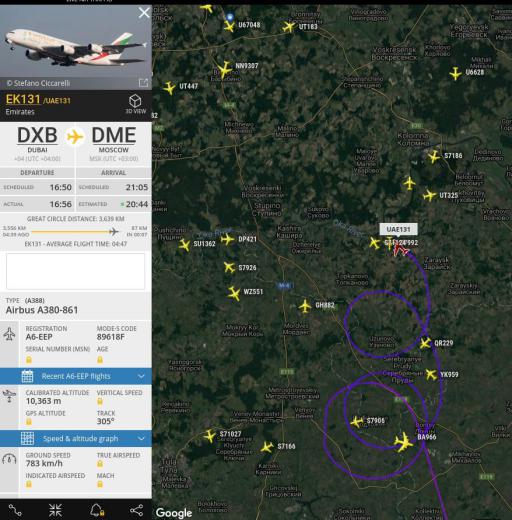512x520 pixels.
Task: Click the EK131 flight number heading
Action: click(x=23, y=99)
